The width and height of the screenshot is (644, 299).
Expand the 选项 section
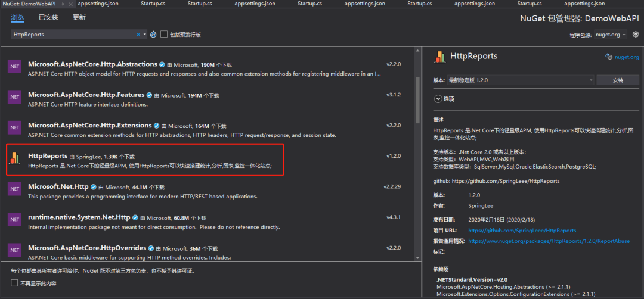coord(438,99)
